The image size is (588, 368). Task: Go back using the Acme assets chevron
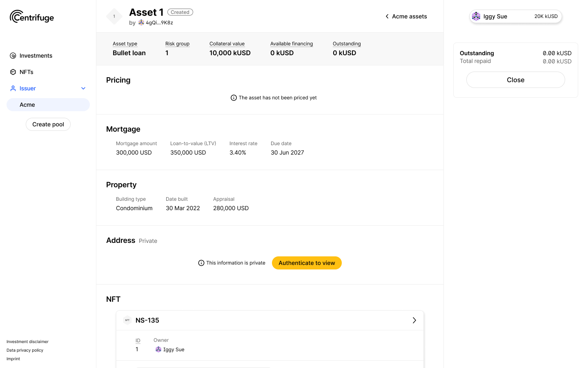click(387, 16)
